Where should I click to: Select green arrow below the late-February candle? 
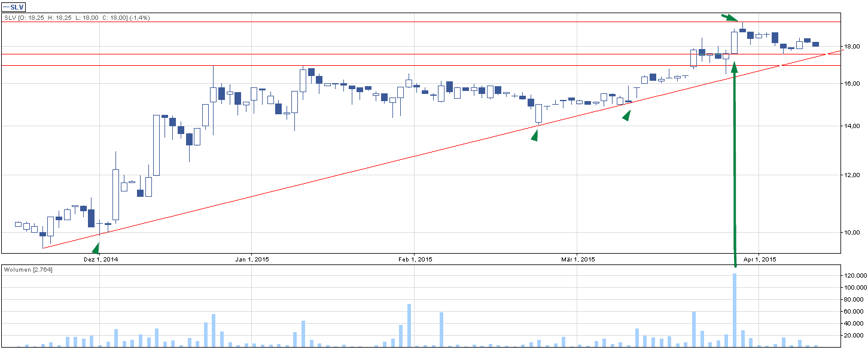click(535, 135)
